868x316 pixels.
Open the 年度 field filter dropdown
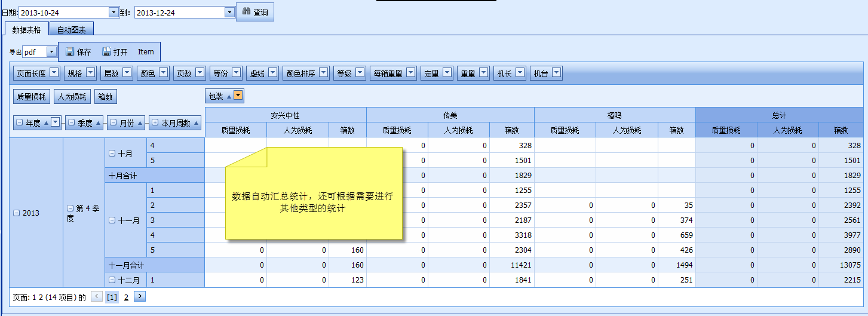(56, 122)
